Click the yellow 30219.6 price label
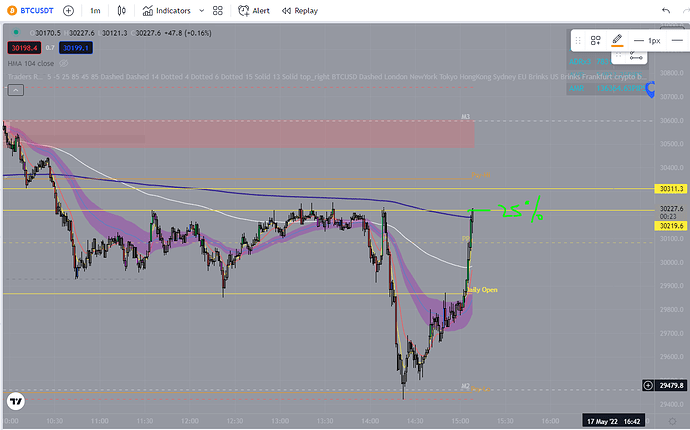 pos(671,226)
